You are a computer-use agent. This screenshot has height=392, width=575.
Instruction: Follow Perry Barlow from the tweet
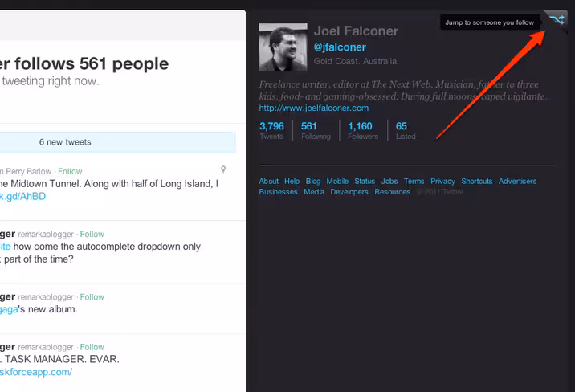[70, 171]
